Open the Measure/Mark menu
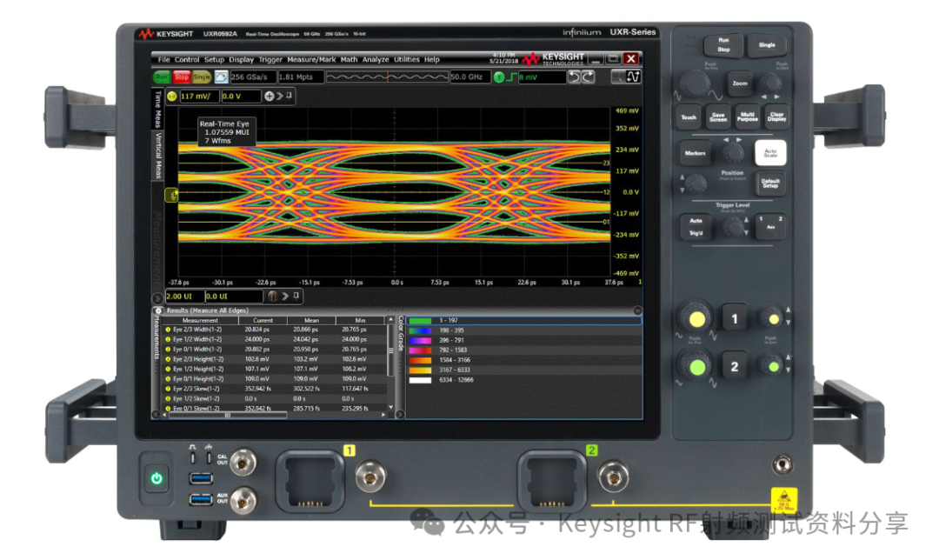The height and width of the screenshot is (560, 939). click(x=310, y=59)
